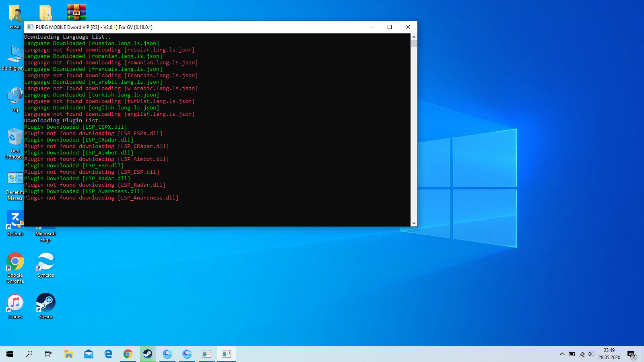Image resolution: width=644 pixels, height=362 pixels.
Task: Click 'Language Downloaded [romanian.lang.ls.json]' line
Action: coord(93,56)
